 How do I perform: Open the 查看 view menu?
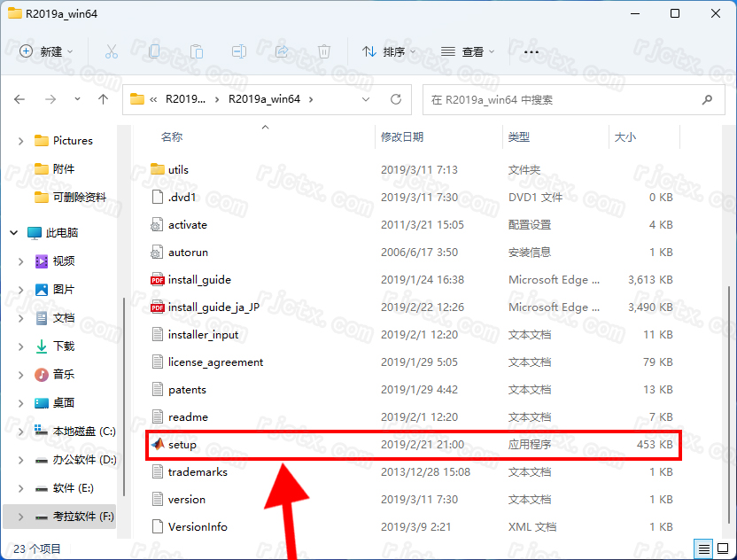[468, 51]
